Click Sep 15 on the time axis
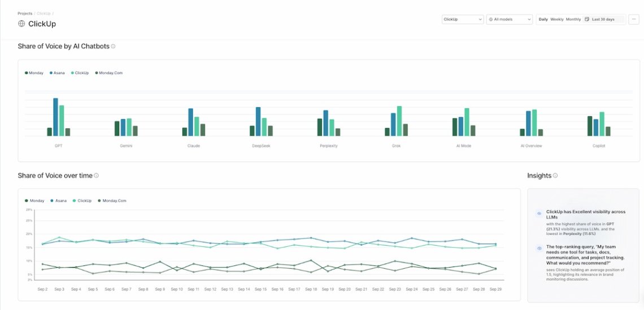 point(261,289)
